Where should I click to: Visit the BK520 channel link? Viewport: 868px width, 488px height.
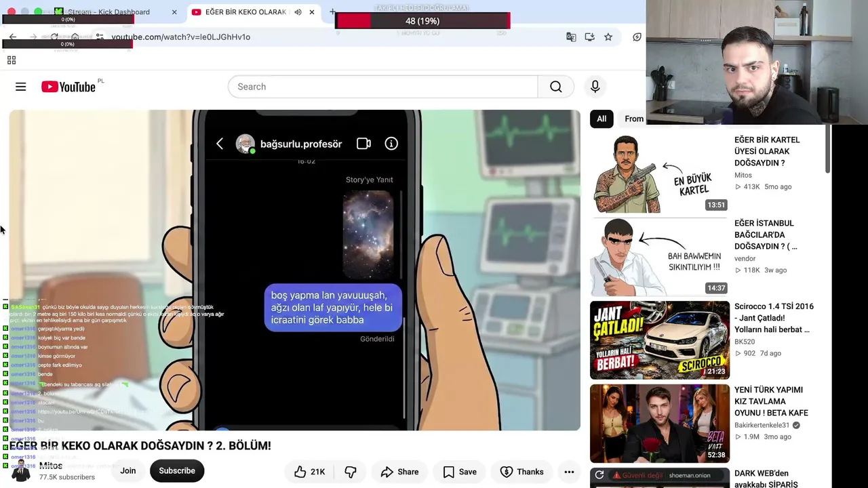pyautogui.click(x=745, y=342)
